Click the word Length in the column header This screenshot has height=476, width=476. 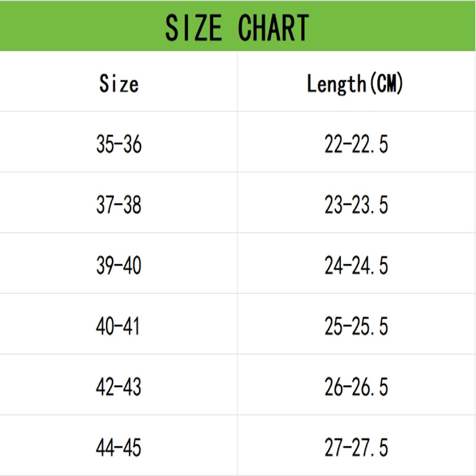(x=334, y=84)
